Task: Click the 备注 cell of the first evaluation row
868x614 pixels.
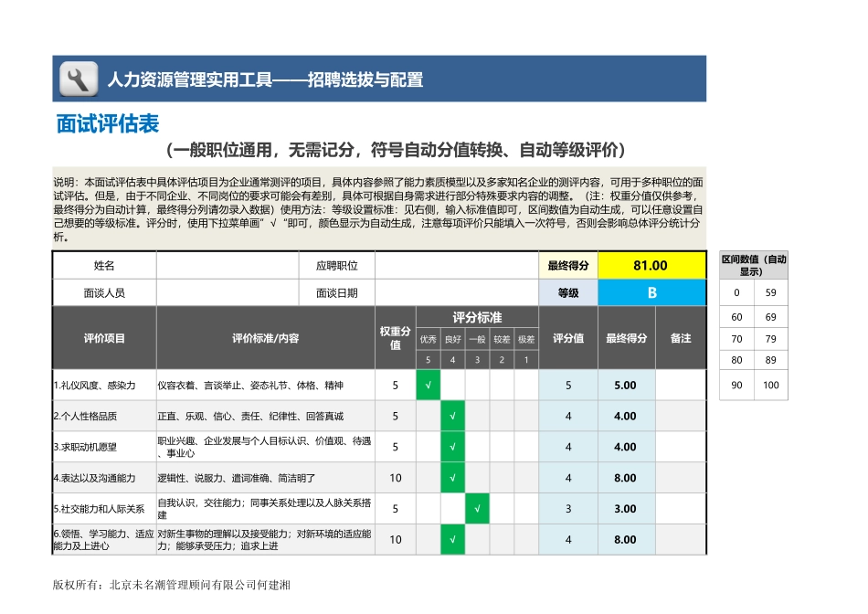Action: pos(681,385)
